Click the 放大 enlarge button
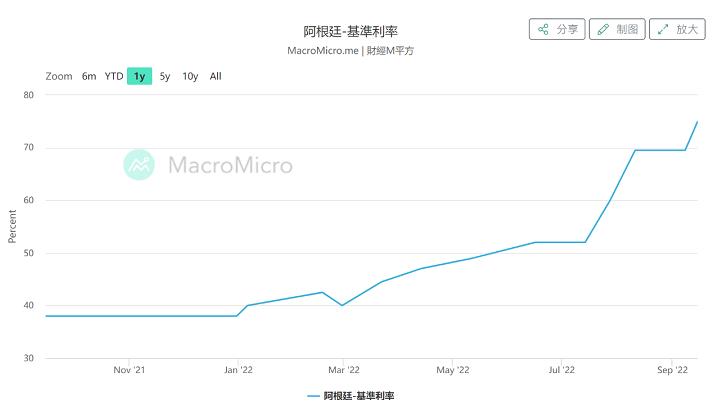 678,29
